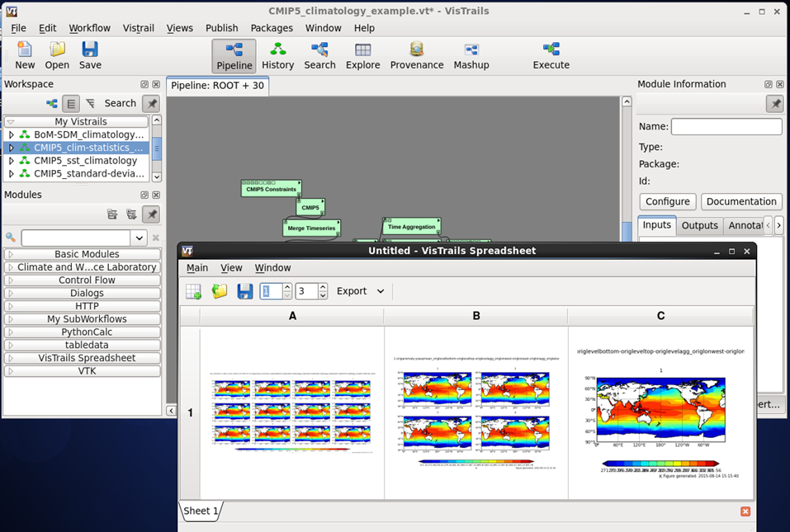Open the Packages menu
Viewport: 790px width, 532px height.
272,28
